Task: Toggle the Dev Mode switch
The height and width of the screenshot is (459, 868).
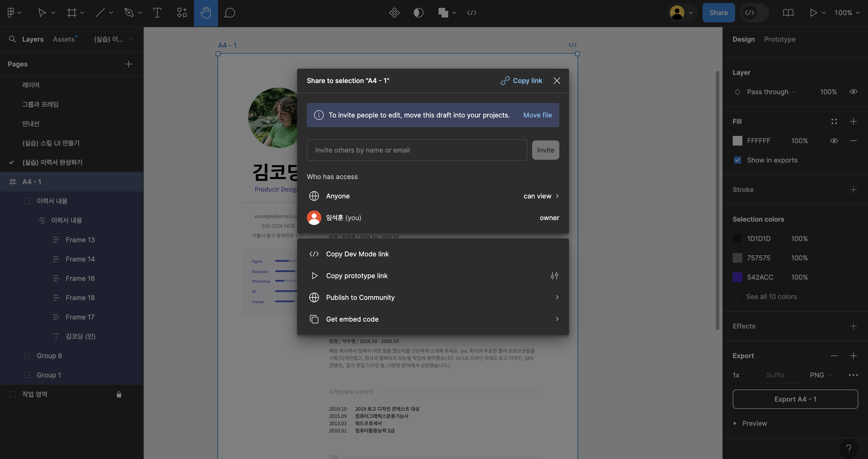Action: click(x=754, y=13)
